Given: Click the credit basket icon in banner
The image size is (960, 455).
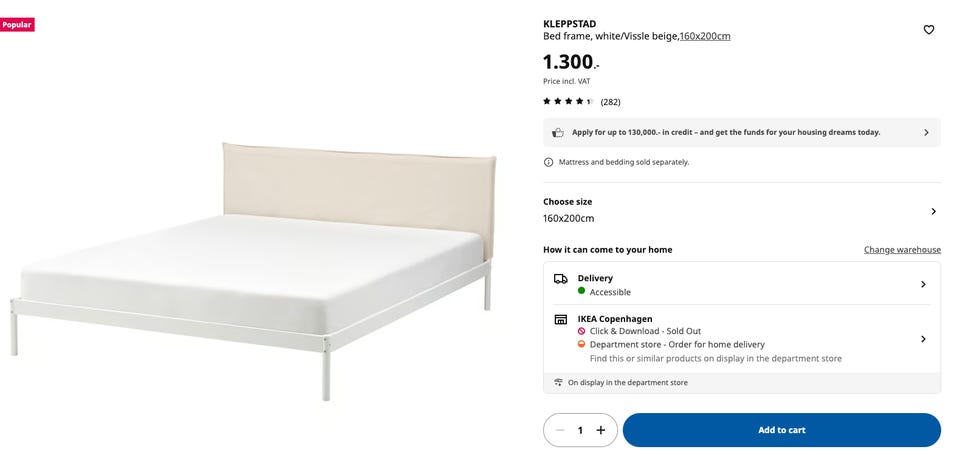Looking at the screenshot, I should [558, 132].
